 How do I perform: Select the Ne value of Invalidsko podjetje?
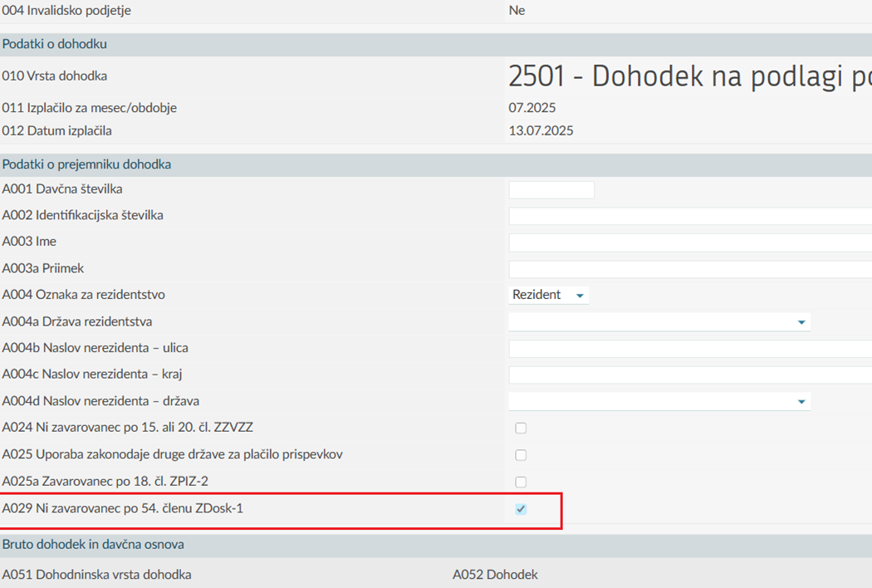[x=517, y=11]
